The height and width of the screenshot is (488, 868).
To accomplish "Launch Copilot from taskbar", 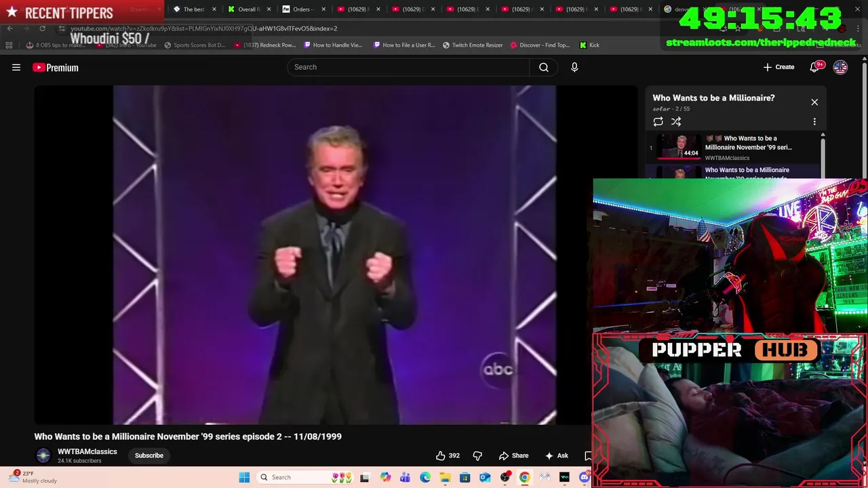I will tap(385, 477).
